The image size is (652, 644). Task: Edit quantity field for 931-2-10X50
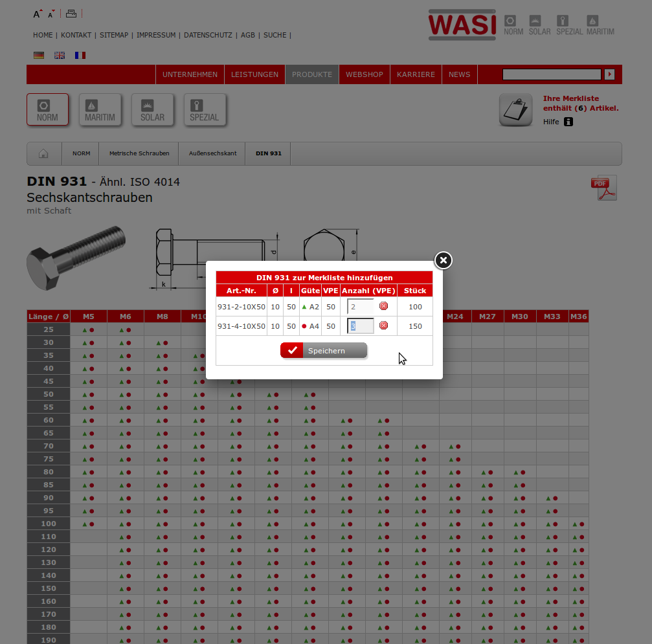click(361, 306)
